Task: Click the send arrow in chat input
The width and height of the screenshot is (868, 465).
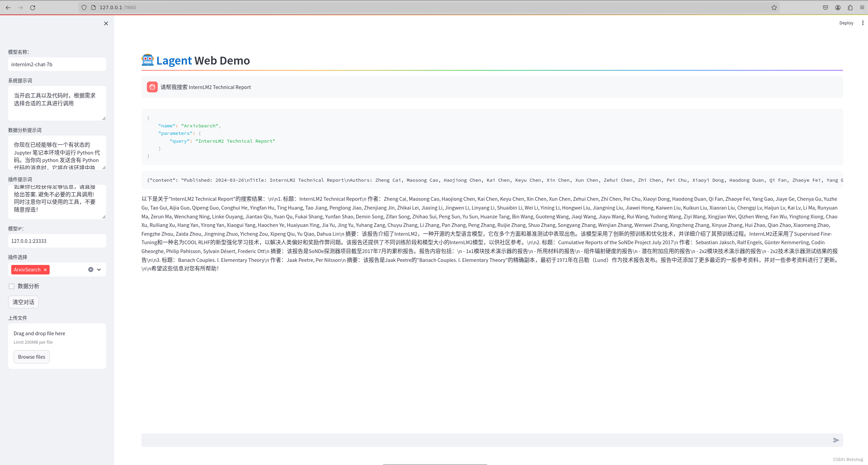Action: tap(836, 440)
